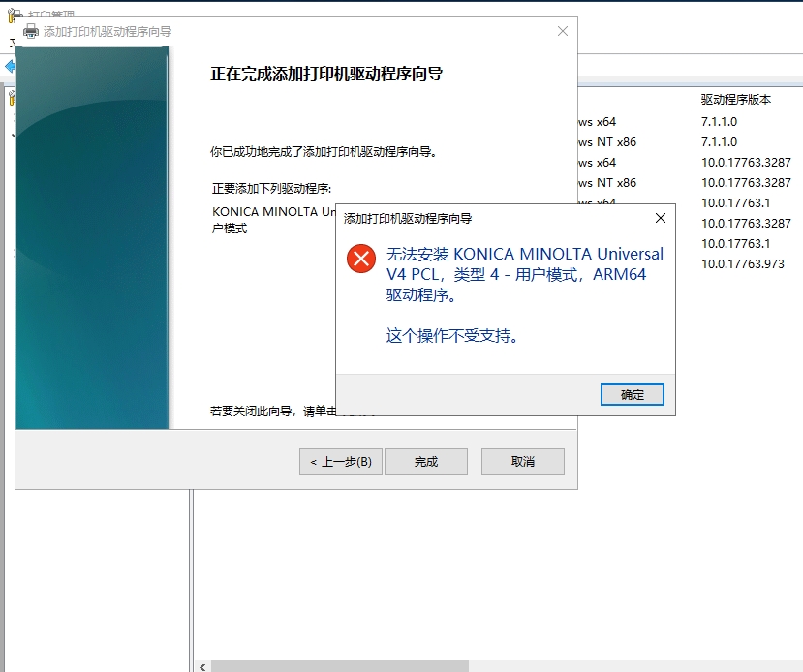This screenshot has height=672, width=803.
Task: Close the 添加打印机驱动程序向导 wizard window
Action: pyautogui.click(x=563, y=31)
